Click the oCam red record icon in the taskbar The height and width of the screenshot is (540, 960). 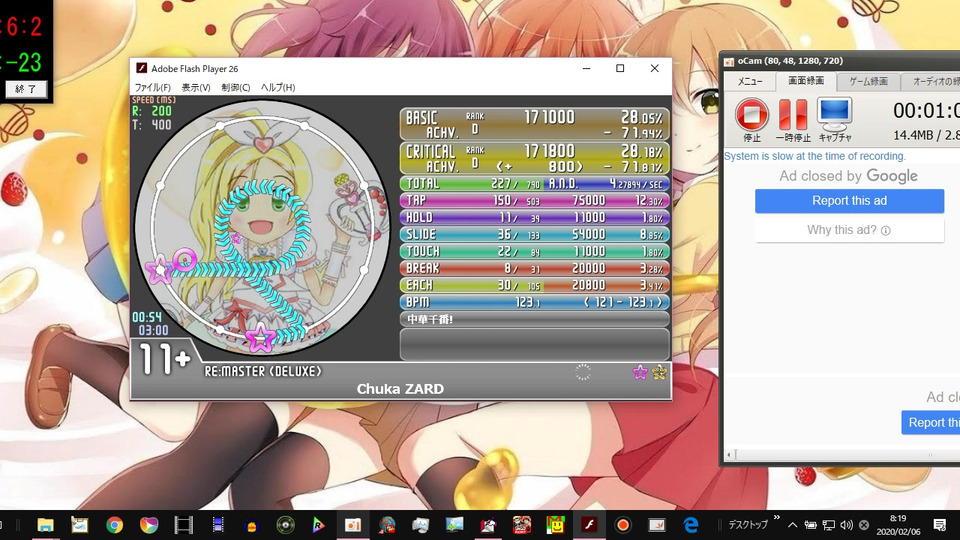coord(623,525)
